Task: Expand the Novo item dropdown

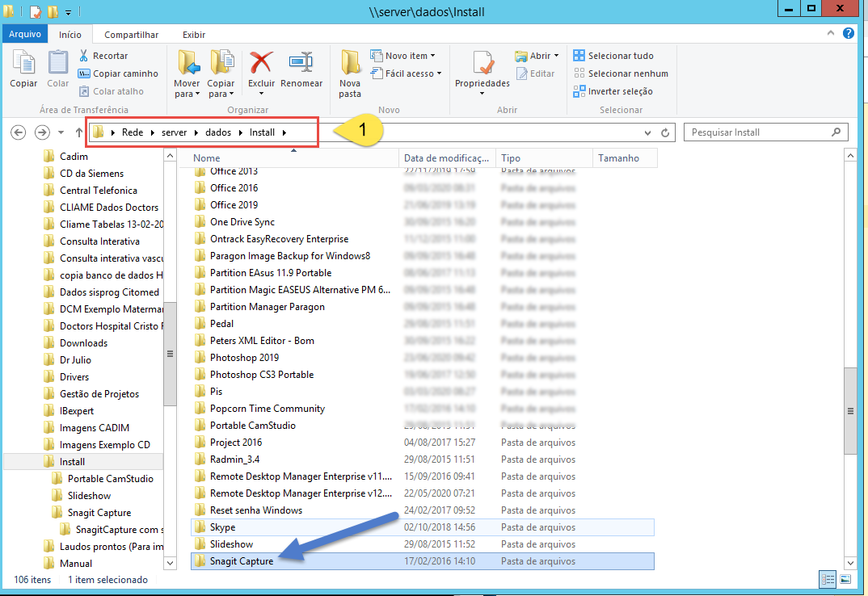Action: point(433,56)
